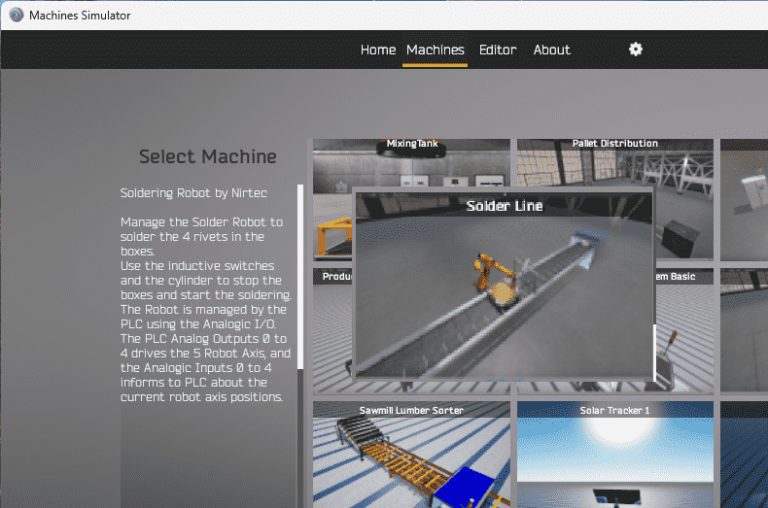Select the partially hidden 'Produ' machine thumbnail
This screenshot has height=508, width=768.
333,330
